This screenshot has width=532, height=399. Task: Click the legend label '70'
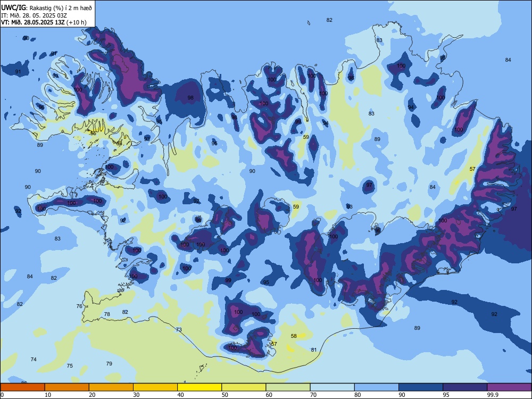[x=313, y=395]
